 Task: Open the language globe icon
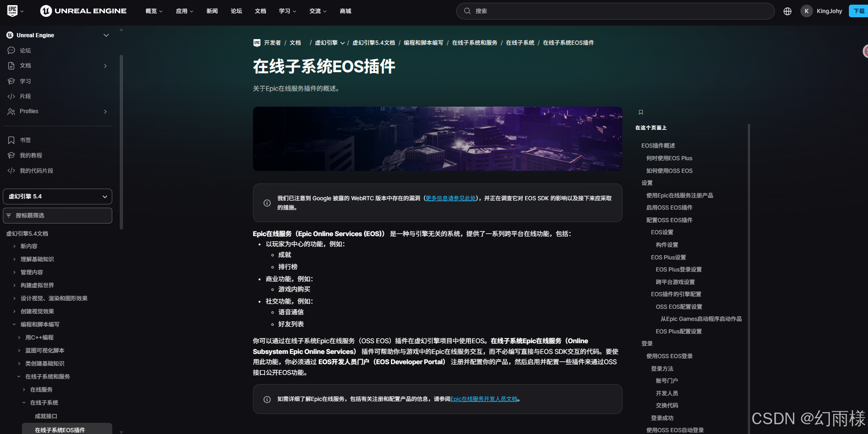pos(787,11)
